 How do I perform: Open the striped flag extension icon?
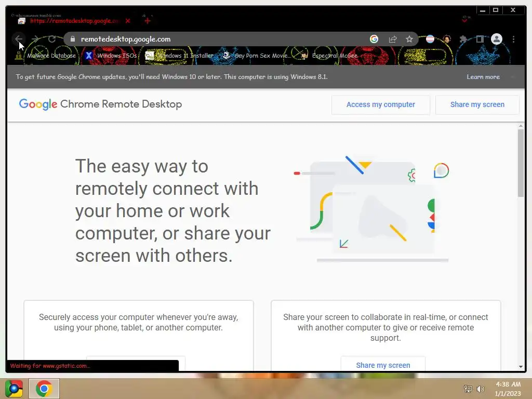point(430,39)
